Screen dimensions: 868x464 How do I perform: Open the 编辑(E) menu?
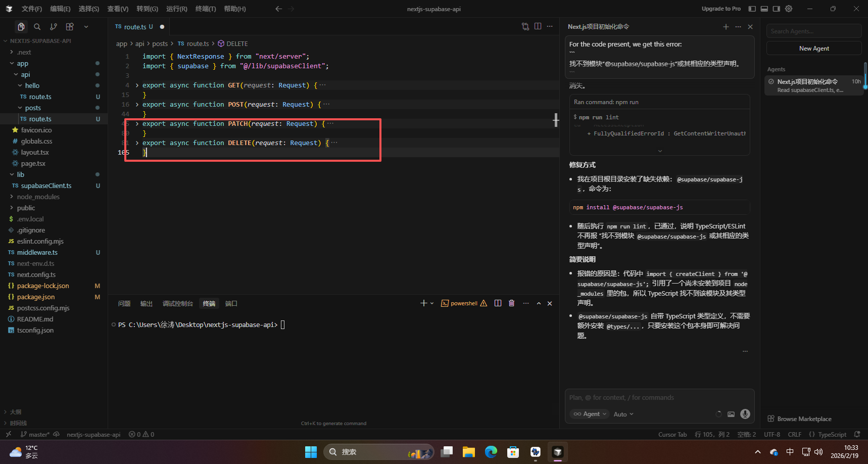click(x=60, y=9)
